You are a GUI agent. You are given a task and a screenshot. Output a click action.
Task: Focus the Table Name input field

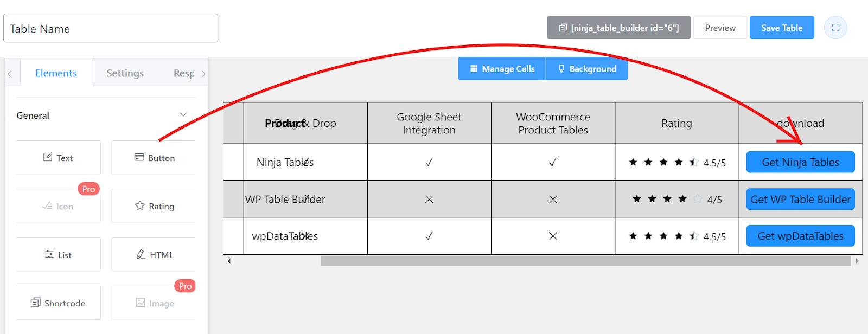pos(111,28)
